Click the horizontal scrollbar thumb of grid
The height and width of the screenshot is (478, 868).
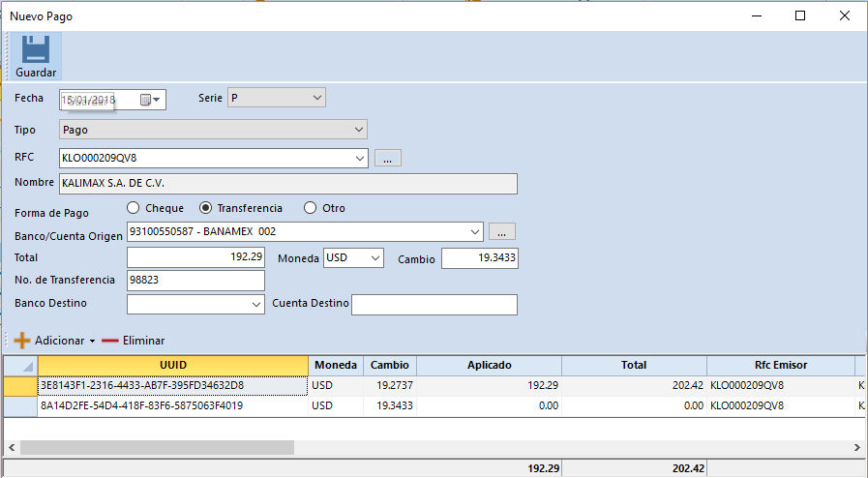(x=155, y=448)
